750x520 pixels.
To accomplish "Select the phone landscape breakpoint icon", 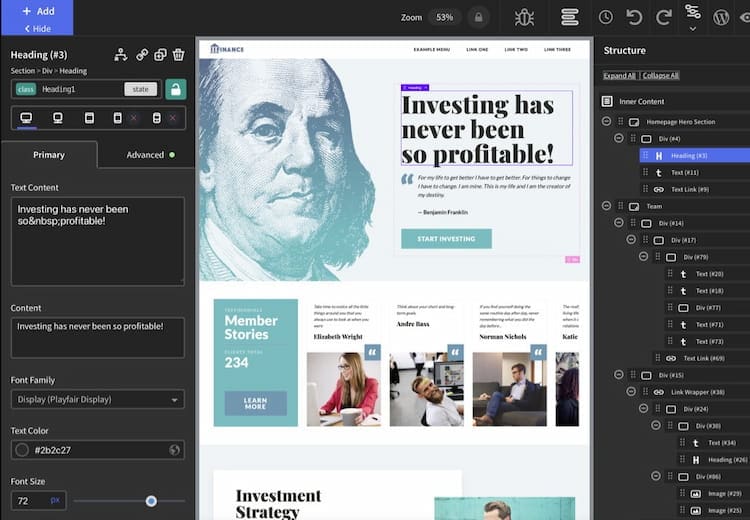I will click(x=118, y=118).
